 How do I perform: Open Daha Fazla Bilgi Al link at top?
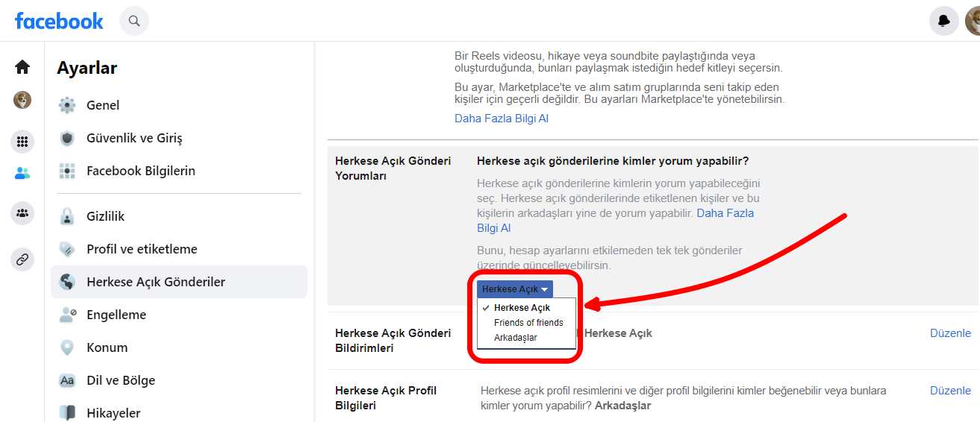(x=502, y=119)
